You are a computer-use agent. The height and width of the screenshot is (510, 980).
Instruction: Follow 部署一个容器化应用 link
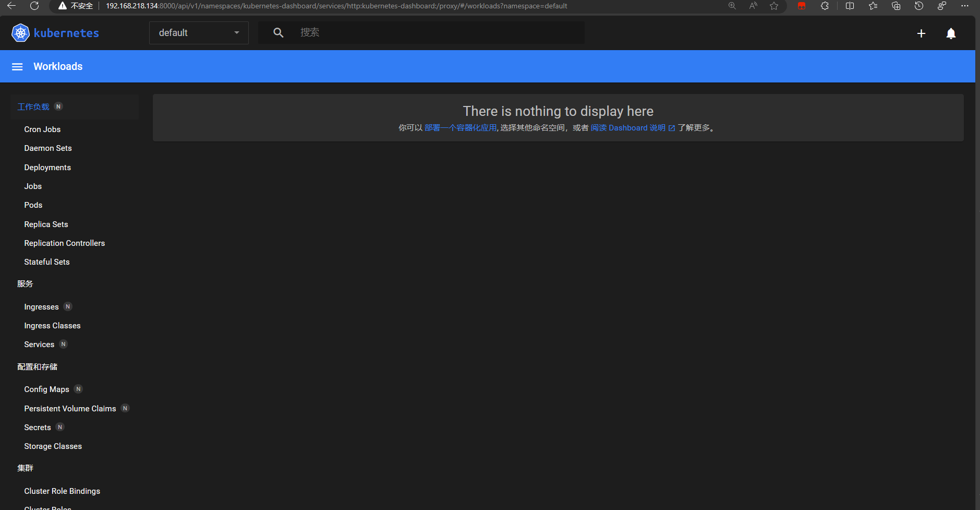pyautogui.click(x=461, y=128)
